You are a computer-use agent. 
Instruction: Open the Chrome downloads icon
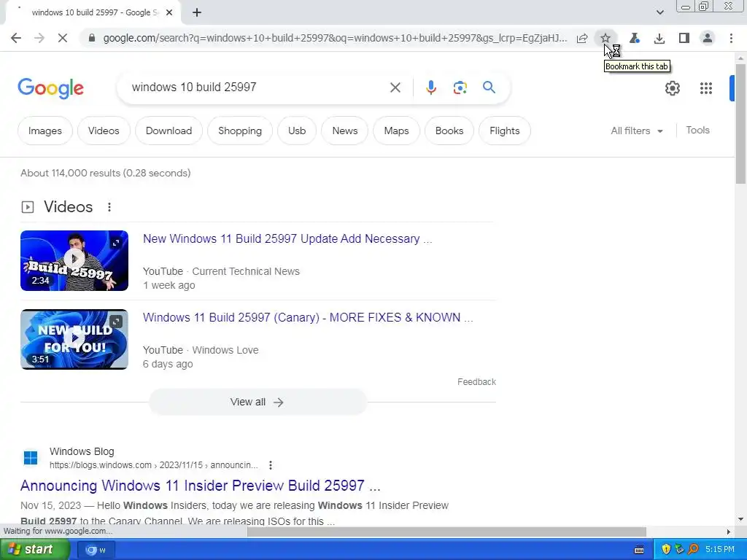point(659,38)
